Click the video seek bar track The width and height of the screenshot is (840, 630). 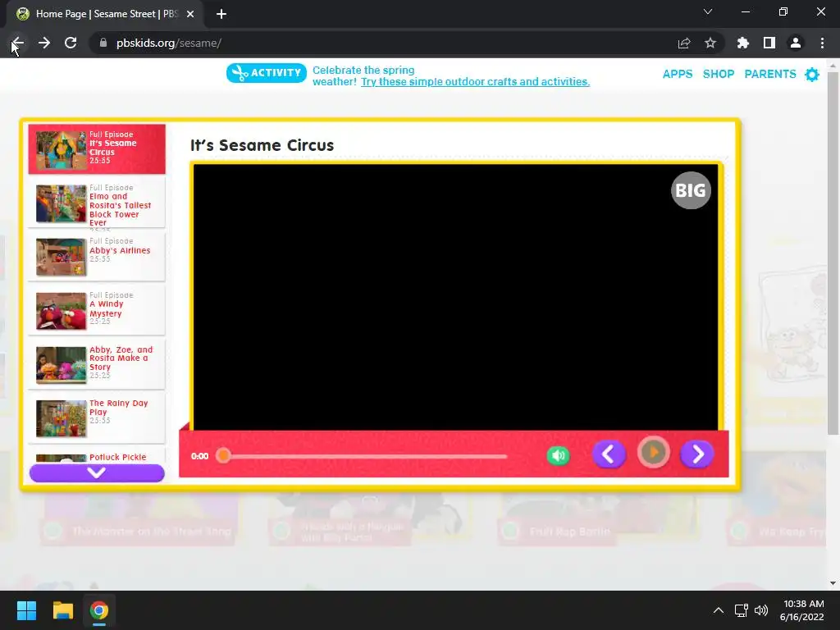365,456
